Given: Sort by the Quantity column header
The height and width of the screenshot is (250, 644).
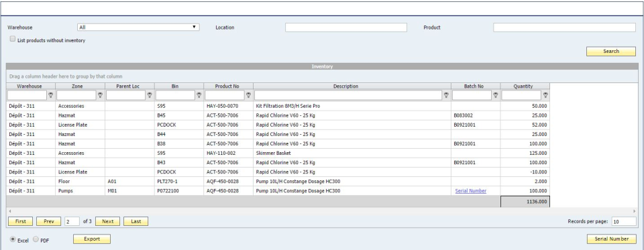Looking at the screenshot, I should (523, 86).
